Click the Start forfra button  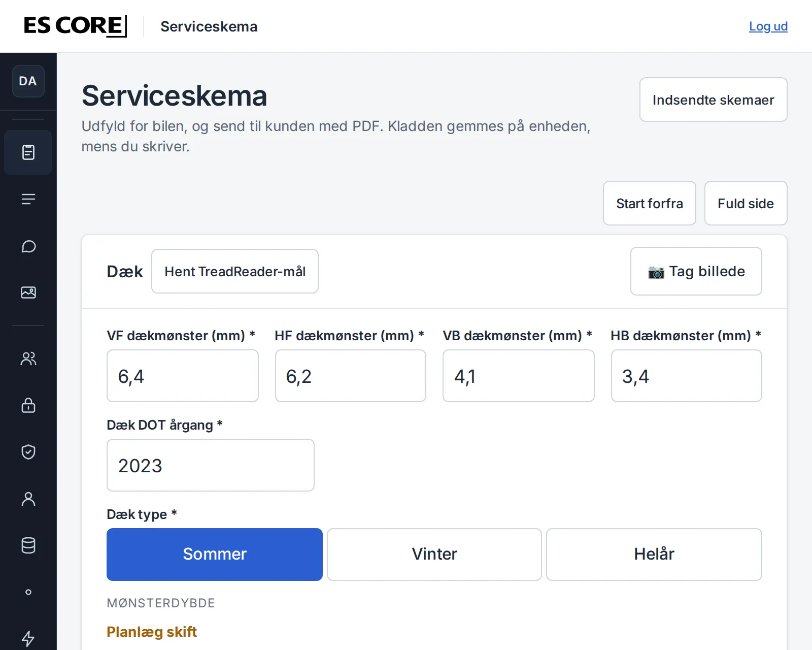(650, 203)
